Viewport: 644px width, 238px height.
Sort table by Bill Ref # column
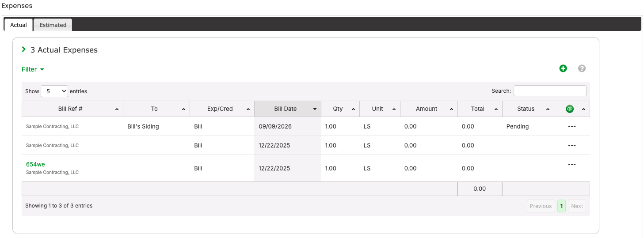72,109
